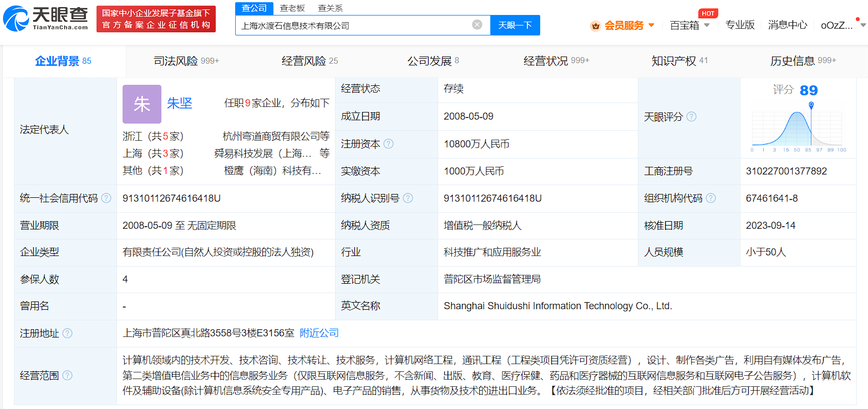This screenshot has width=868, height=409.
Task: Open legal representative 朱坚 link
Action: tap(180, 103)
